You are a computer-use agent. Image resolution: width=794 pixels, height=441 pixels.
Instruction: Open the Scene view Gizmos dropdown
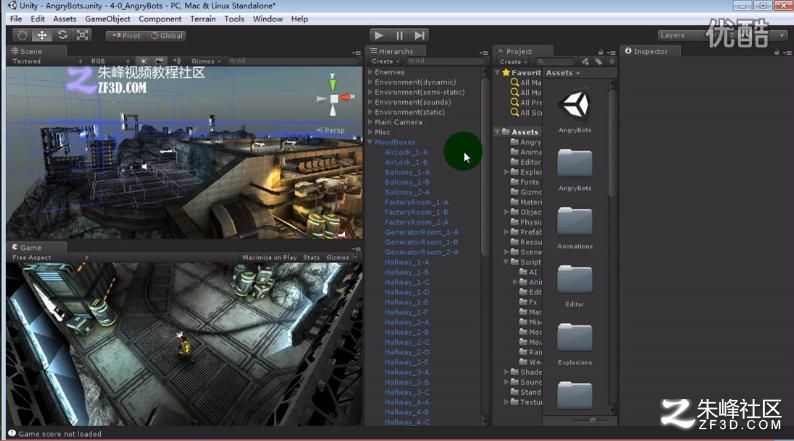(206, 61)
